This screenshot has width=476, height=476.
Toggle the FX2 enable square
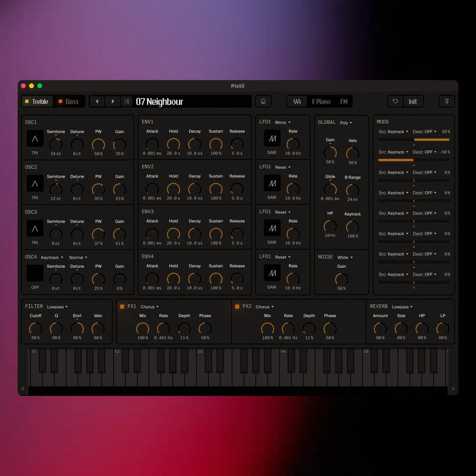click(x=237, y=306)
